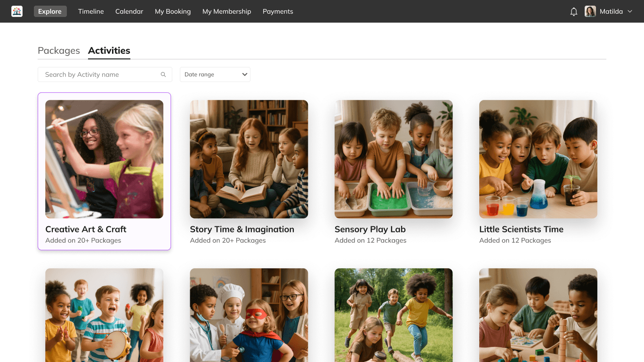Open the notifications bell icon
Viewport: 644px width, 362px height.
(x=573, y=12)
